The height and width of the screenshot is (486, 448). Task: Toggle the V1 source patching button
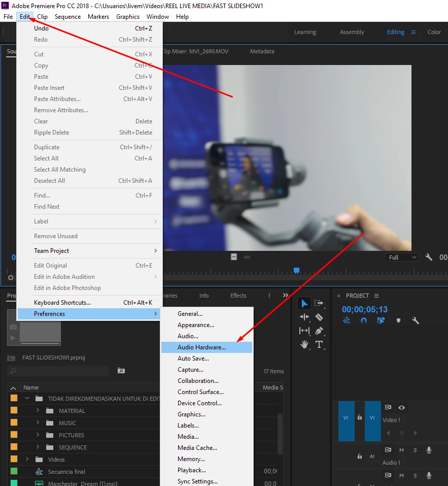click(346, 421)
